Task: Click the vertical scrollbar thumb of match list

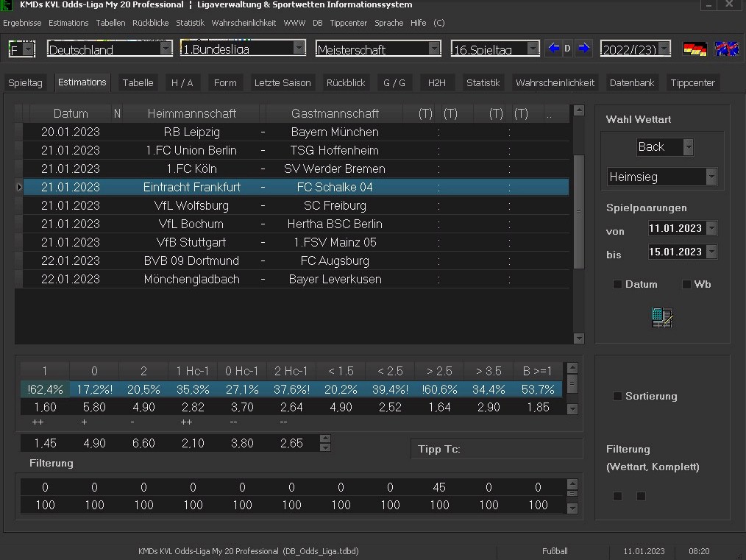Action: 578,212
